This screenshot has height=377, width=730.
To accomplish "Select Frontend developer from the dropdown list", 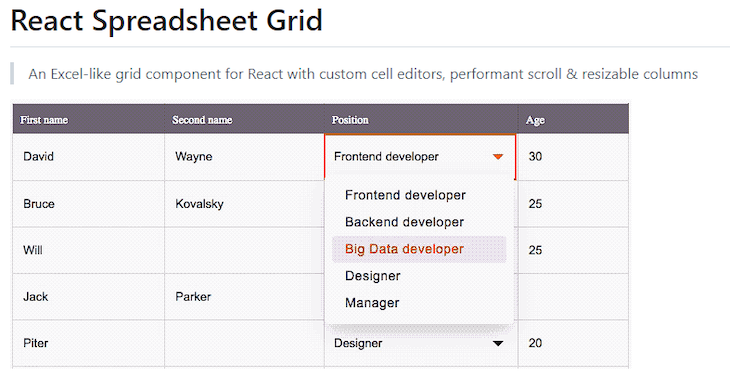I will (x=405, y=195).
